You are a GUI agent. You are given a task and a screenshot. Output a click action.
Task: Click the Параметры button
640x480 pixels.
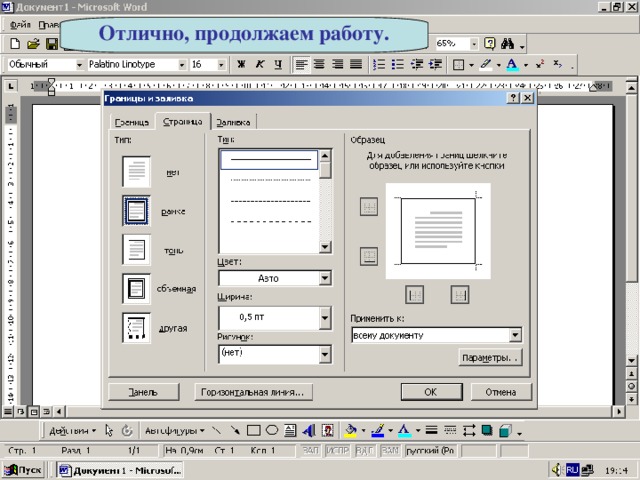point(490,358)
